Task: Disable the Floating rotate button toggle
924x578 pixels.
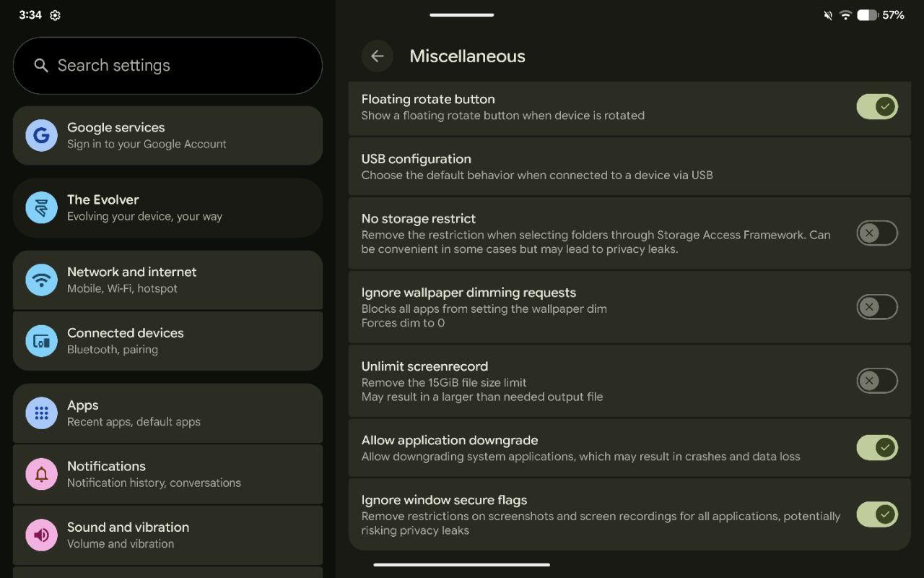Action: tap(876, 107)
